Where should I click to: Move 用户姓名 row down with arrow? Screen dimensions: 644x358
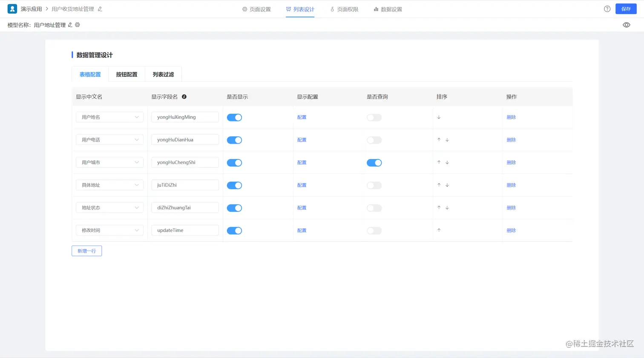[439, 117]
